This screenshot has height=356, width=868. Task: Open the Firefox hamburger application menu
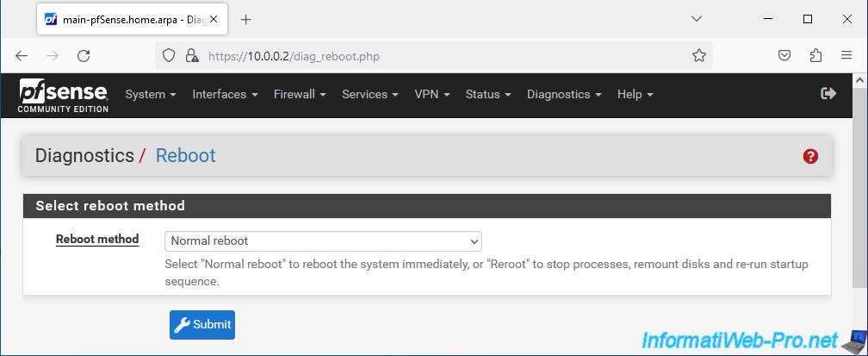[846, 55]
